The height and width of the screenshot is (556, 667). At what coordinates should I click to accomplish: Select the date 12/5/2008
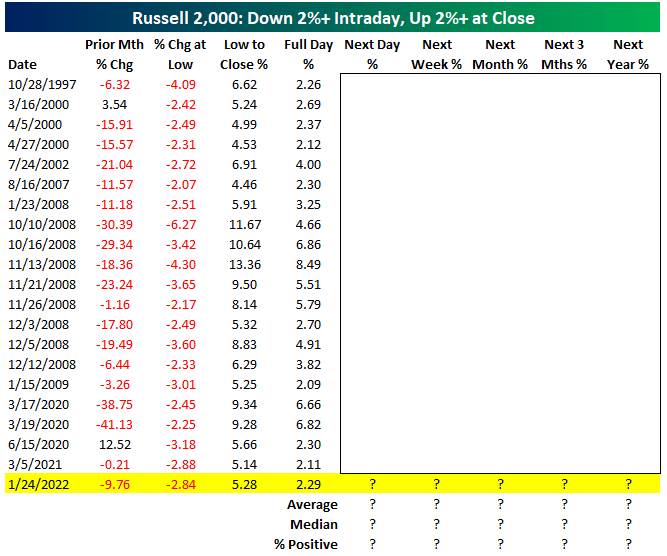38,345
